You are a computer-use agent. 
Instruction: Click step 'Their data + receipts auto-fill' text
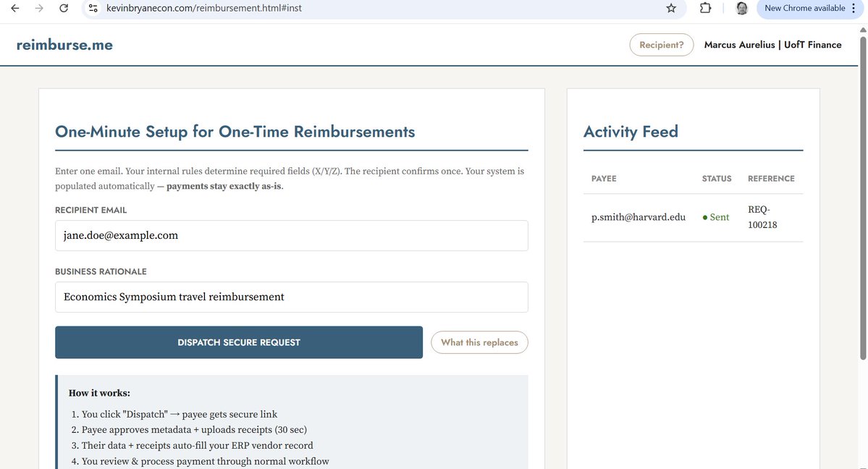click(197, 445)
